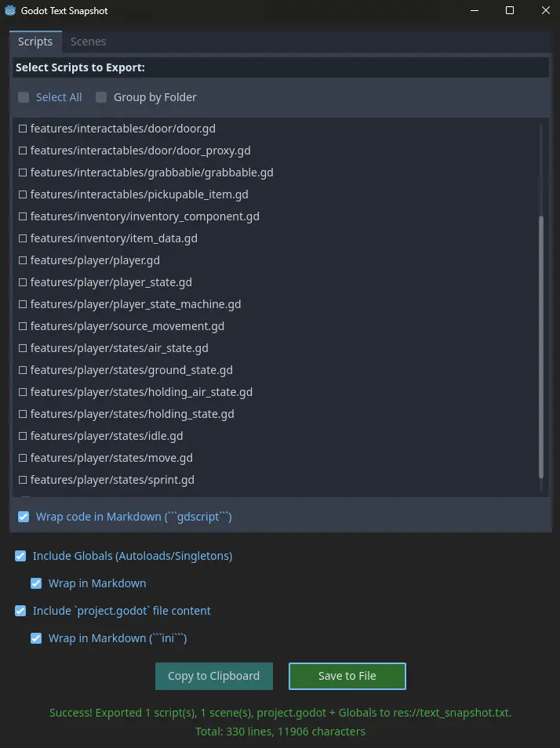Enable Group by Folder
Image resolution: width=560 pixels, height=748 pixels.
(x=100, y=97)
